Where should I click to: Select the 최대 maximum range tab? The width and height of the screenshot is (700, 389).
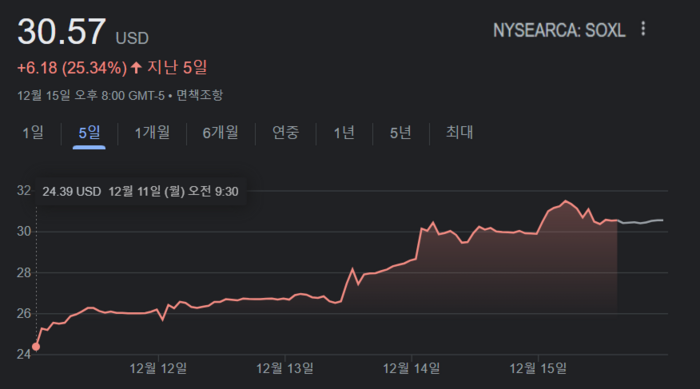[x=459, y=133]
